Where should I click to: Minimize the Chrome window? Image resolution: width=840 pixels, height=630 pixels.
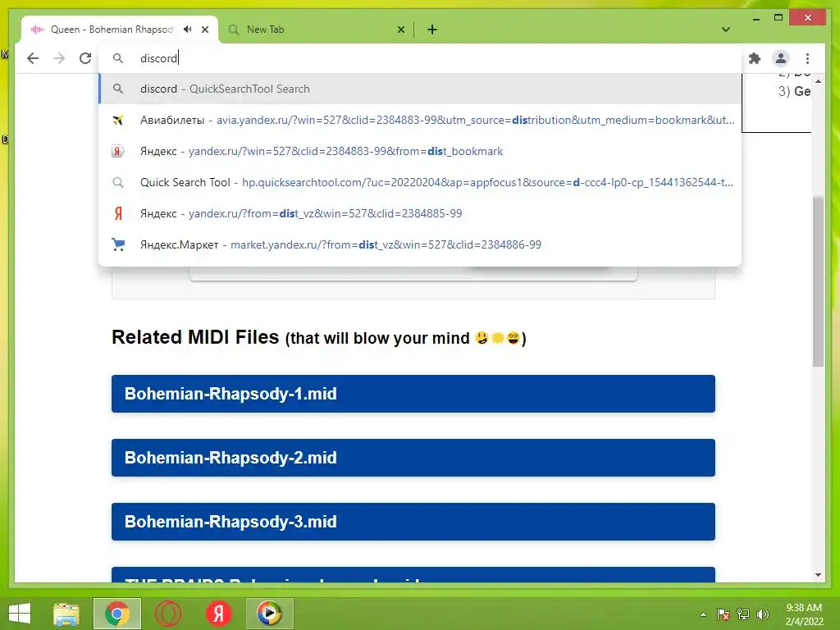pos(756,19)
